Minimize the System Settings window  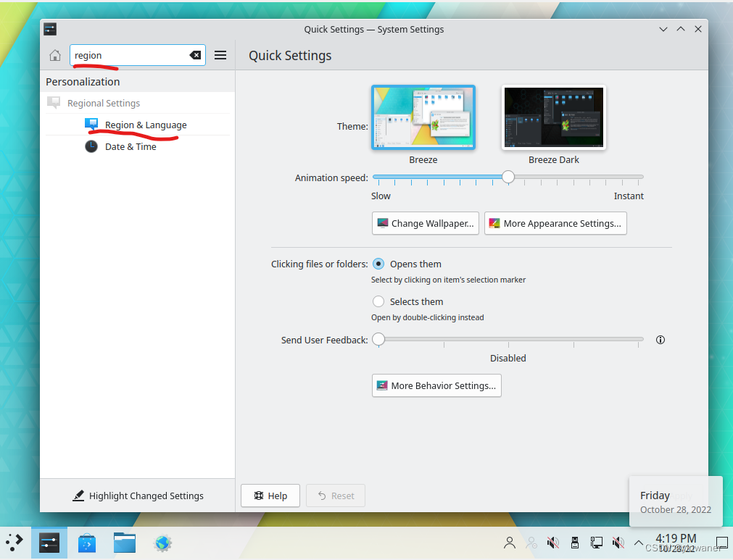[663, 29]
